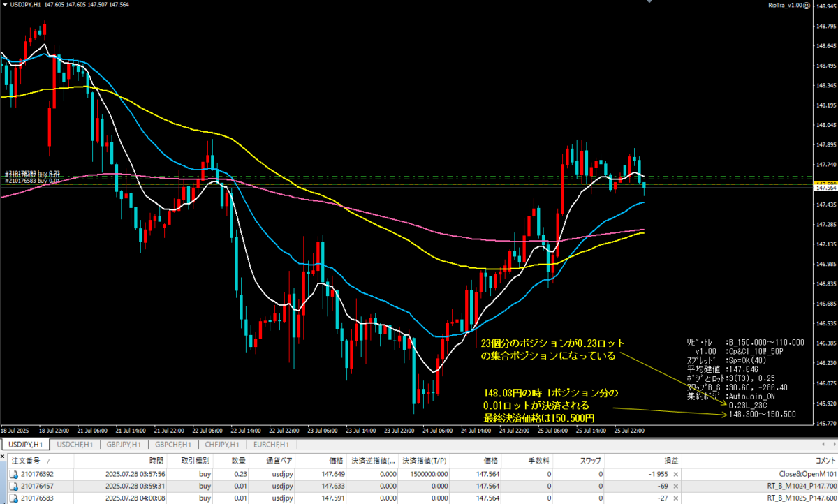
Task: Click the order icon for ticket 210176583
Action: pyautogui.click(x=13, y=498)
